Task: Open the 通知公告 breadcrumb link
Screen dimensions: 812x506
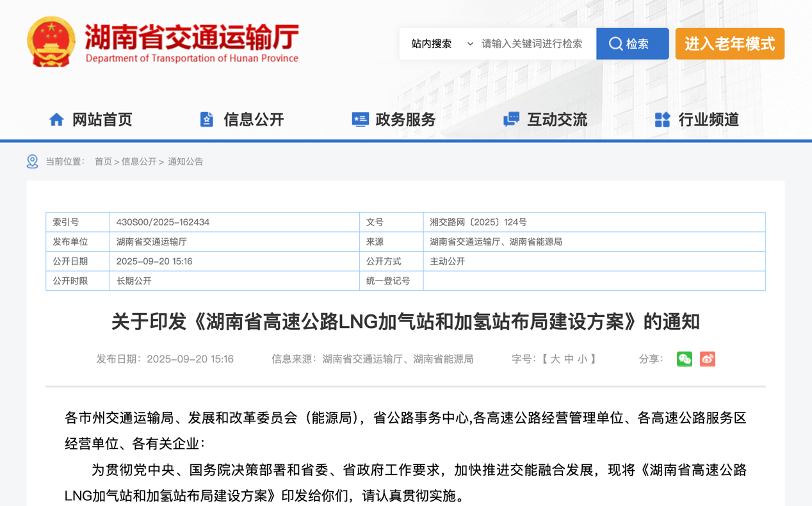Action: click(x=186, y=161)
